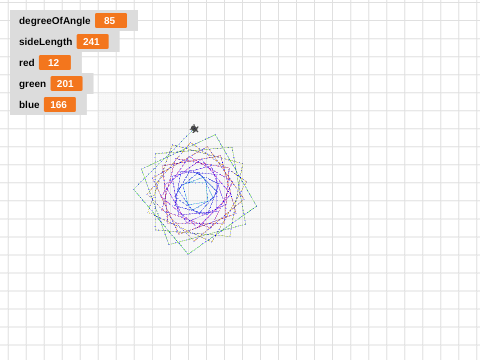The image size is (480, 360).
Task: Click the spiral pattern drawing
Action: [195, 193]
